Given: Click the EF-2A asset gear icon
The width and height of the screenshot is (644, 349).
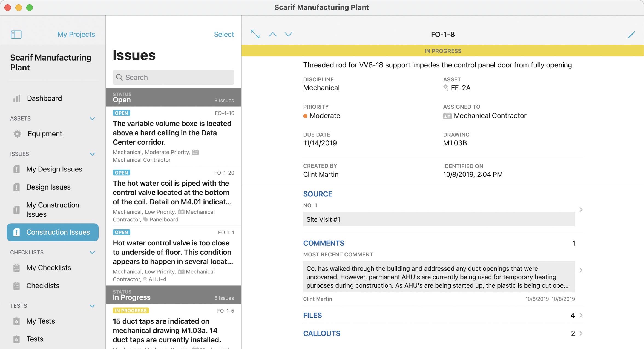Looking at the screenshot, I should pos(446,88).
